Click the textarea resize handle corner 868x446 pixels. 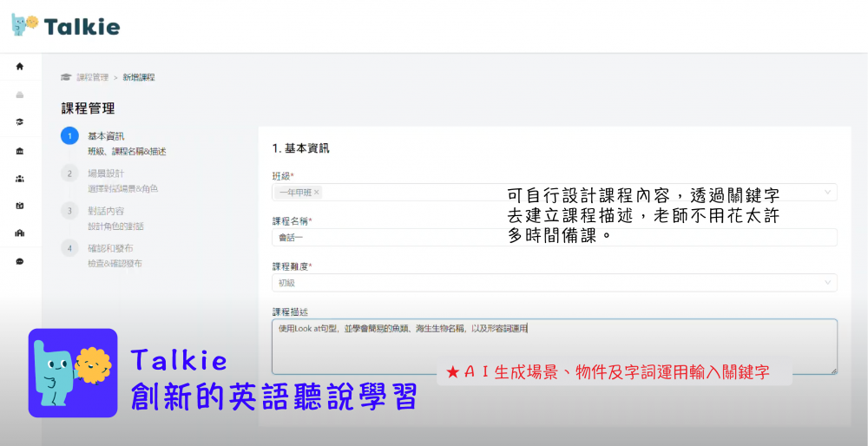pos(834,371)
